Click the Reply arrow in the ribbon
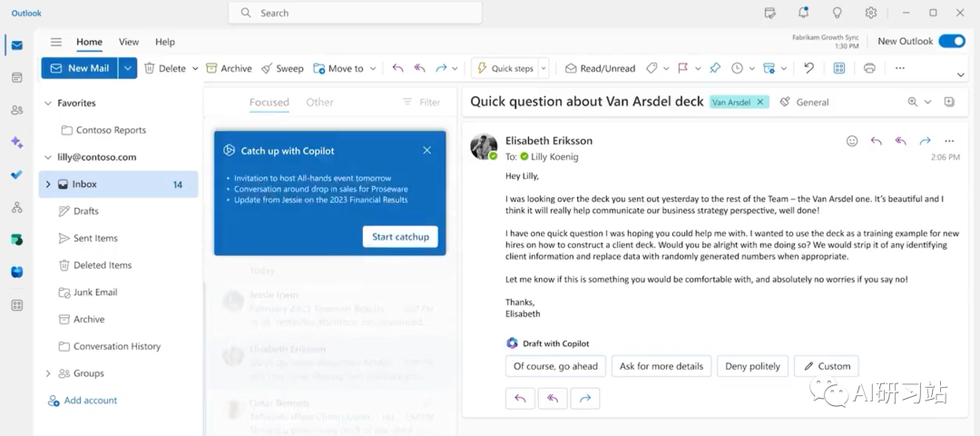The height and width of the screenshot is (436, 980). pyautogui.click(x=397, y=68)
